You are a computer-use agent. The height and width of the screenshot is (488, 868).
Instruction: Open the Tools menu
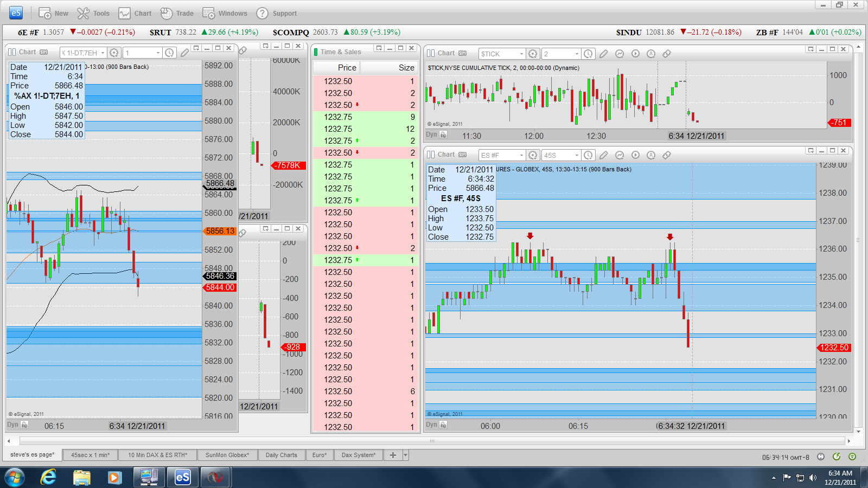click(x=93, y=14)
